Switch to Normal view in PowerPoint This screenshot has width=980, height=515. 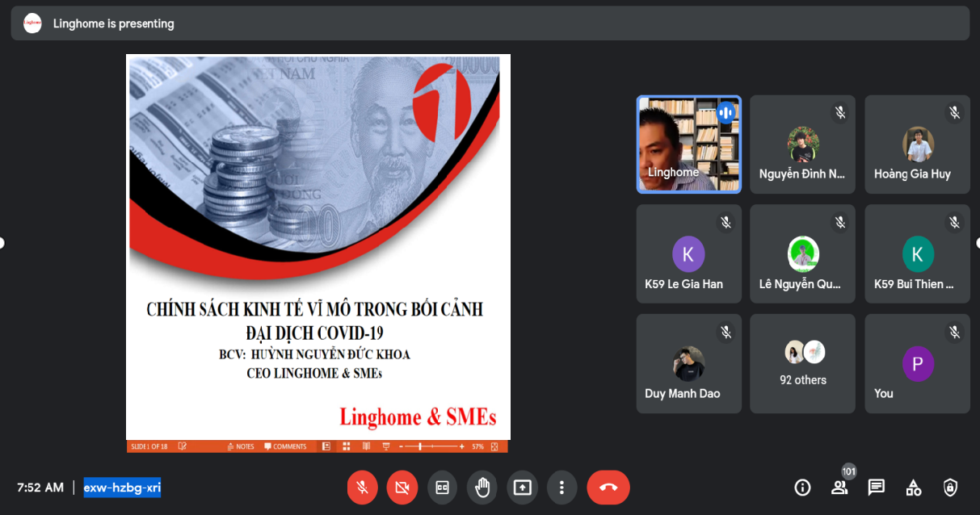click(326, 446)
